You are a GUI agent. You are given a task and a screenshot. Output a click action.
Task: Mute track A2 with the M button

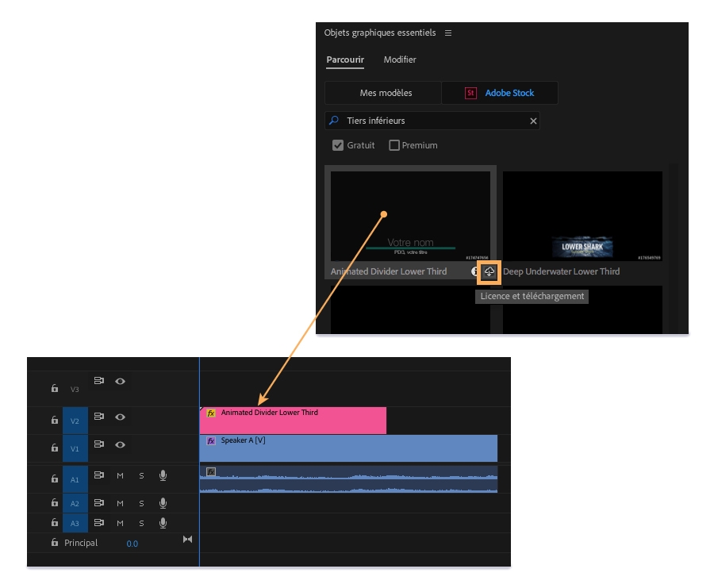(x=121, y=502)
